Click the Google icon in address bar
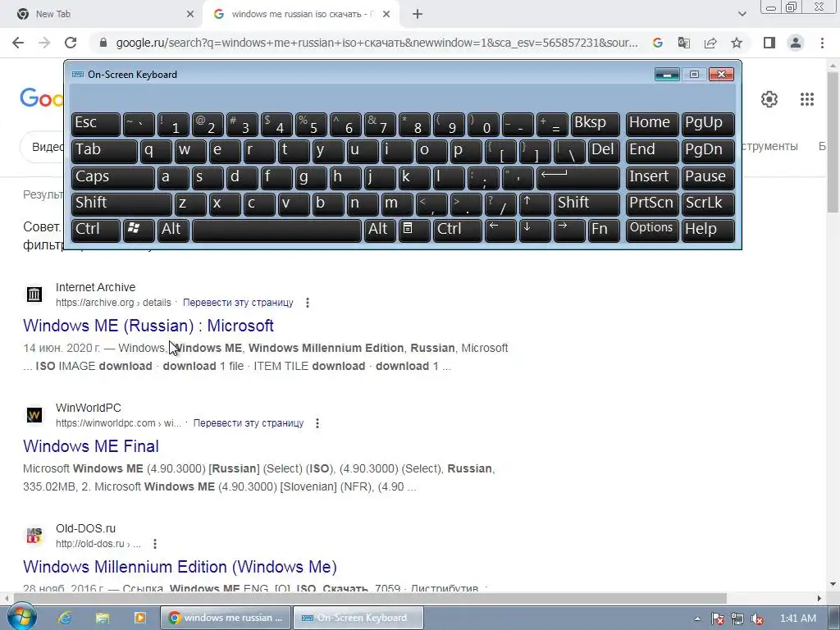Viewport: 840px width, 630px height. tap(658, 43)
